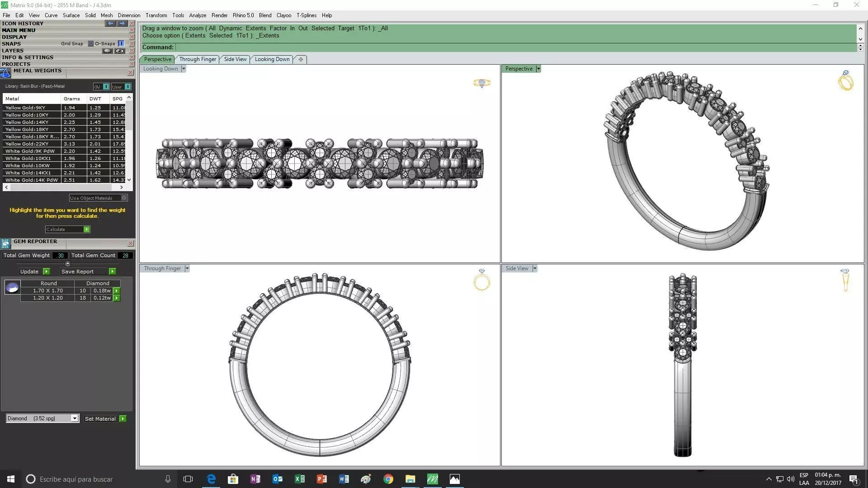Click the Icon History forward arrow
This screenshot has width=868, height=488.
click(x=122, y=23)
